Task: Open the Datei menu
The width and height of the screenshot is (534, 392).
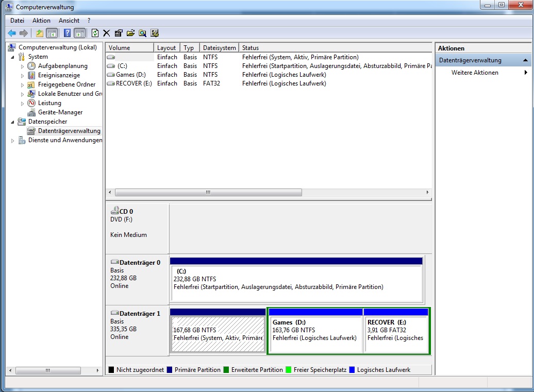Action: pyautogui.click(x=17, y=21)
